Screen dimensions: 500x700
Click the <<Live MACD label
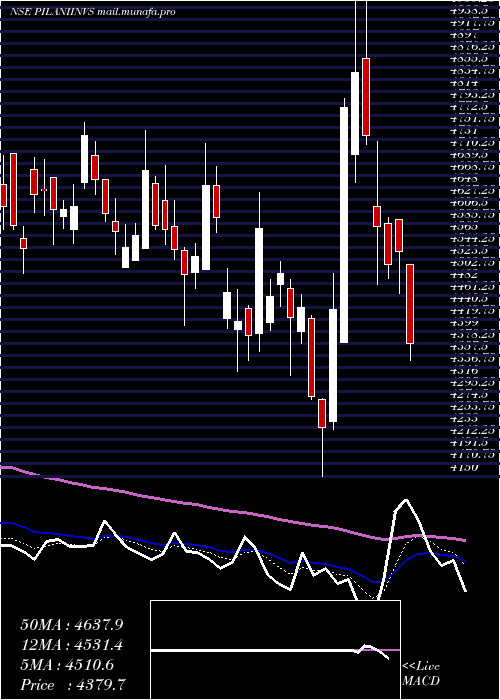tap(421, 674)
